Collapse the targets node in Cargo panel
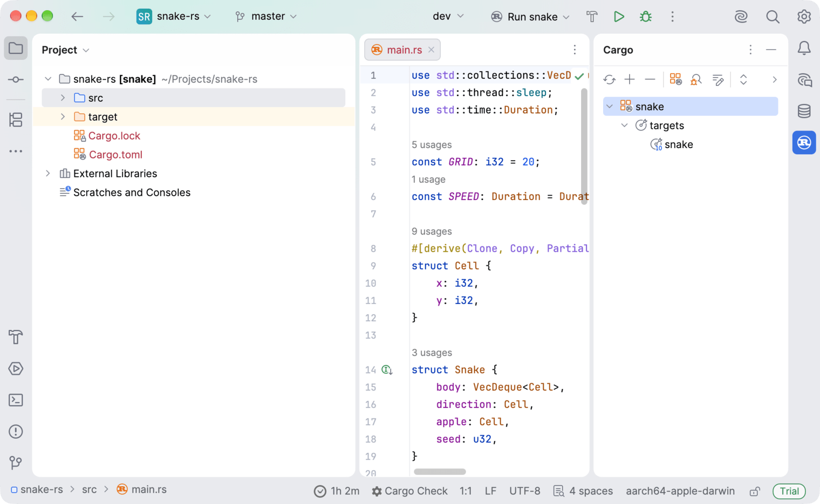The height and width of the screenshot is (504, 820). click(x=625, y=126)
